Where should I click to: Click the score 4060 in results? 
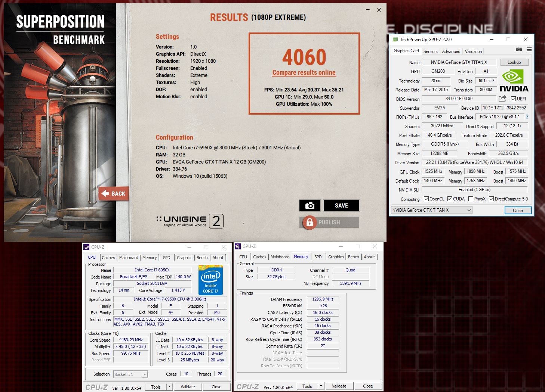point(304,57)
